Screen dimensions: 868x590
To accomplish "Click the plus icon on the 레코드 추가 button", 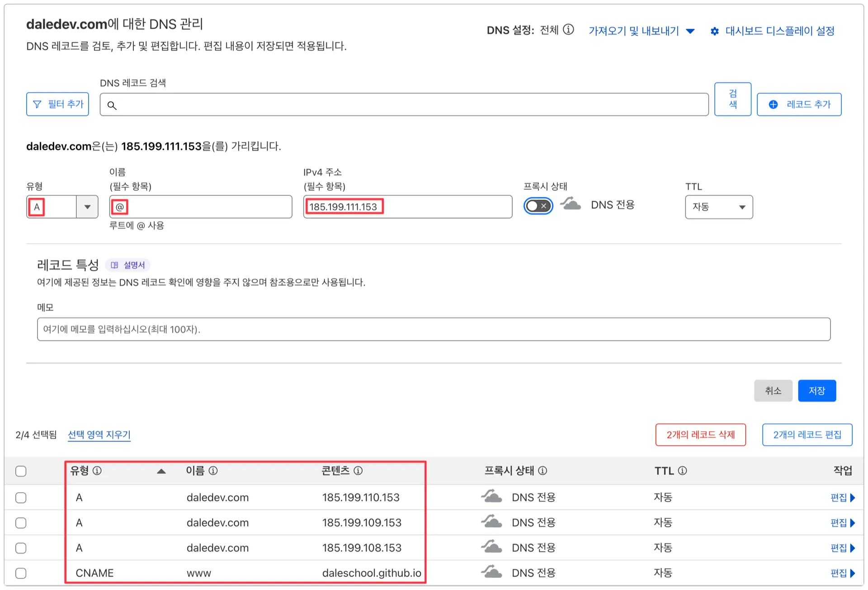I will [x=774, y=104].
